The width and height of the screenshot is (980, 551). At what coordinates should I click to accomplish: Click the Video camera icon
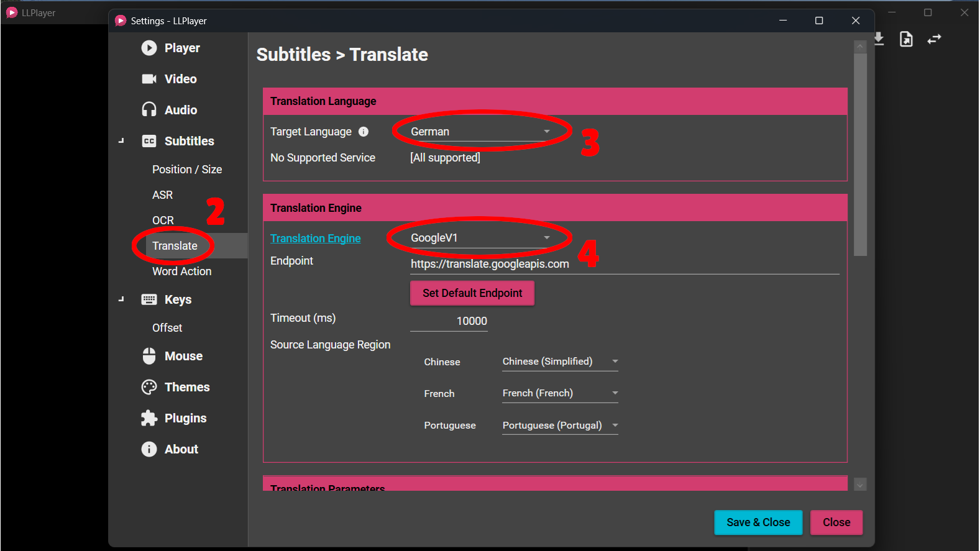click(149, 79)
